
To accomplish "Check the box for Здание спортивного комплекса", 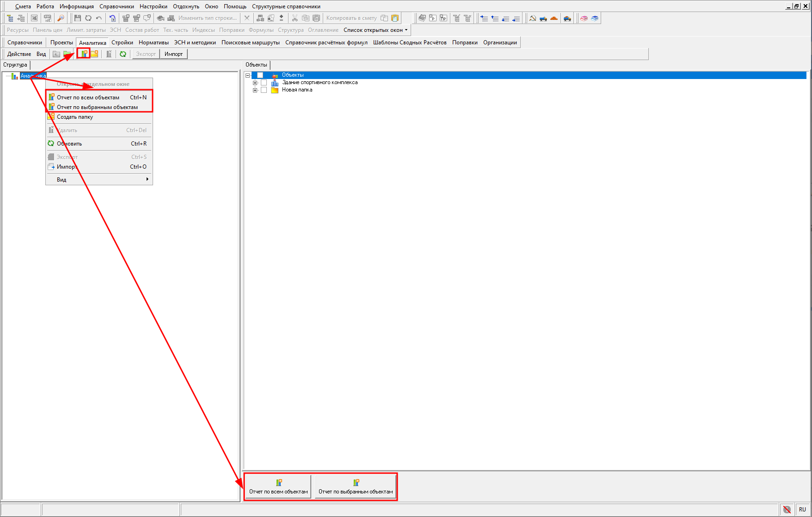I will point(264,83).
